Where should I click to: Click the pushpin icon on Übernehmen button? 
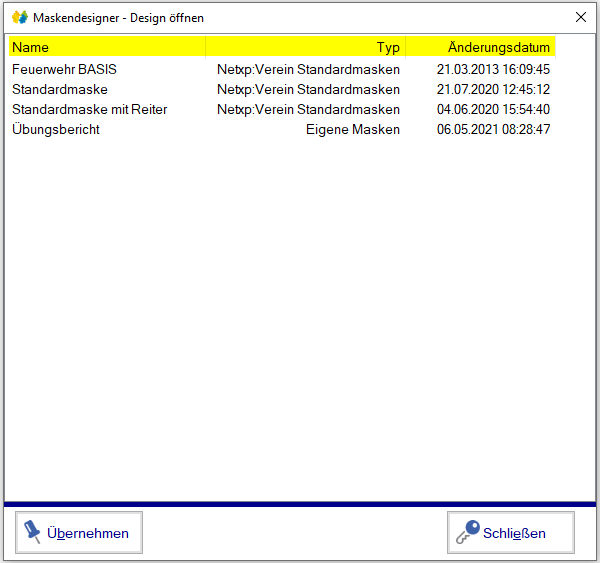point(31,532)
